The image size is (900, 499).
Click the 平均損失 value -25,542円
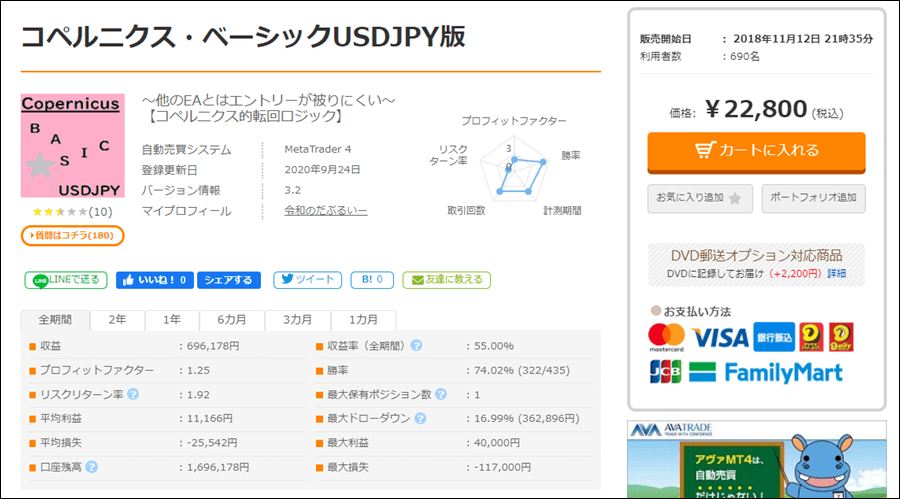click(x=212, y=443)
